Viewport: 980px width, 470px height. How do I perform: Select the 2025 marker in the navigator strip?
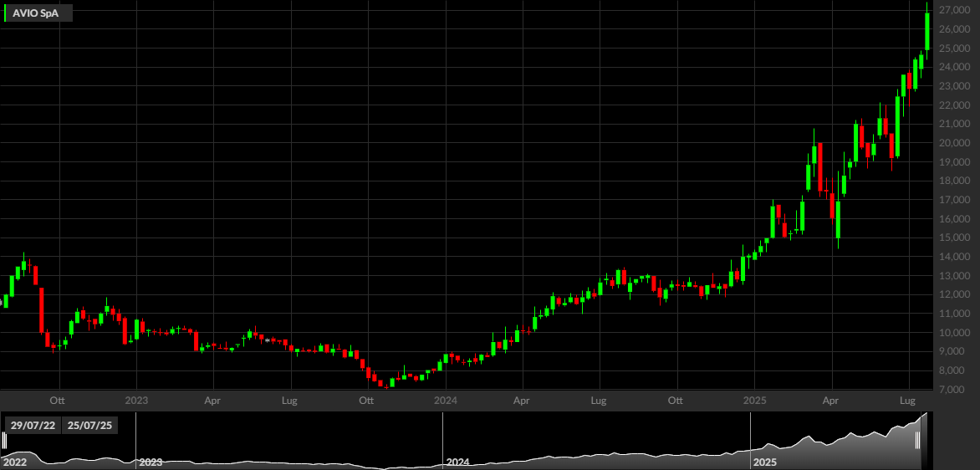(765, 462)
